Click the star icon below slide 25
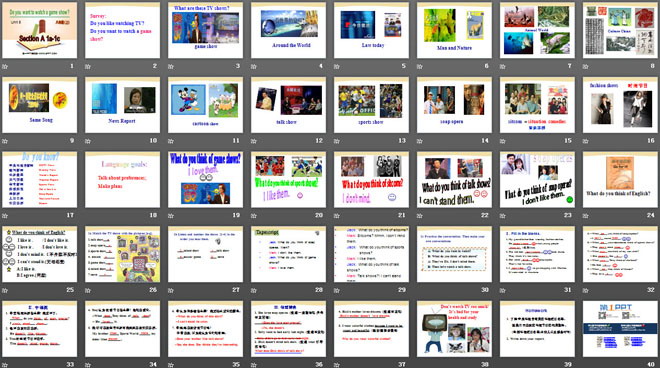660x368 pixels. [x=5, y=290]
